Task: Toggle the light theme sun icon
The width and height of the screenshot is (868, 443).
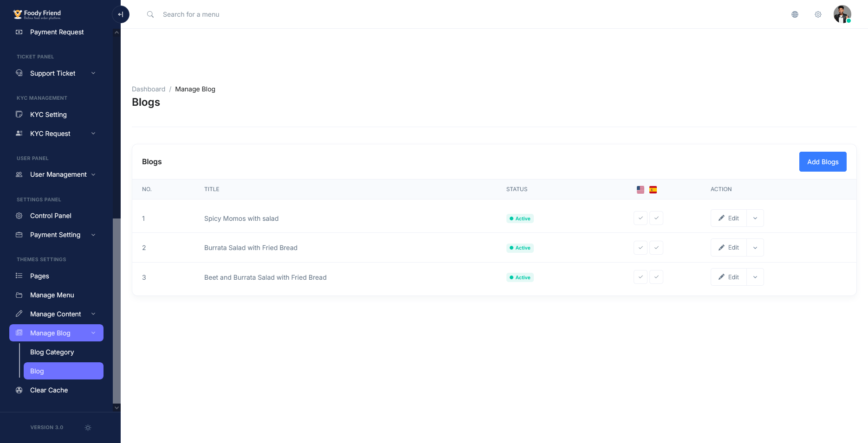Action: pos(88,427)
